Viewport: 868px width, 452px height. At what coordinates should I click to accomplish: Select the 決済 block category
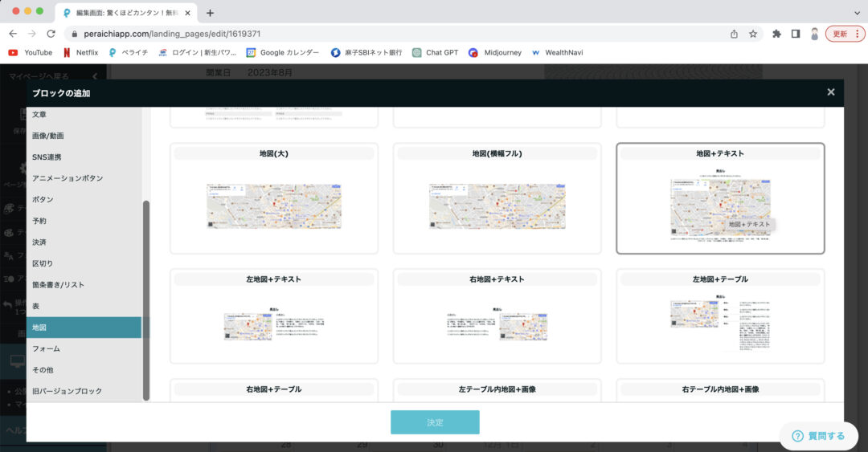pos(84,242)
